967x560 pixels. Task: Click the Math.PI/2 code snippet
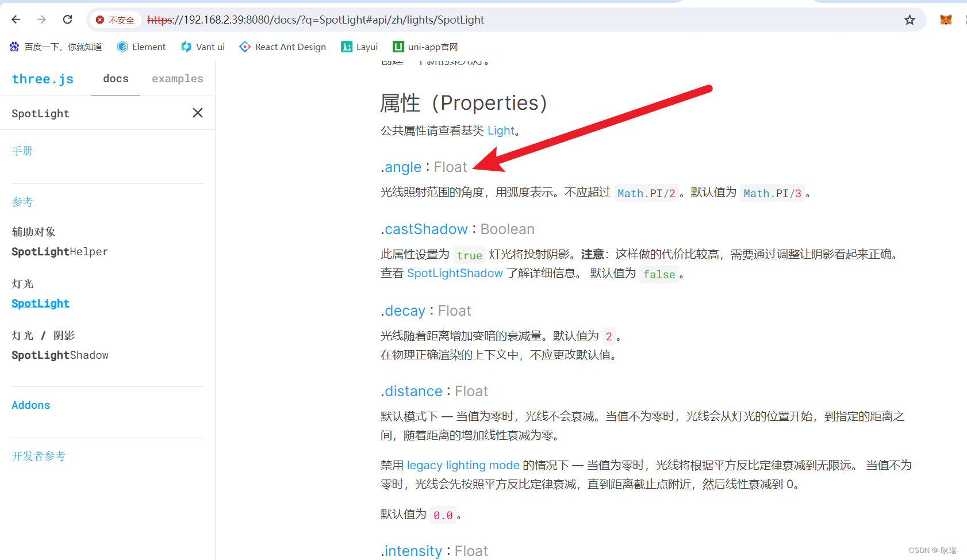coord(646,193)
